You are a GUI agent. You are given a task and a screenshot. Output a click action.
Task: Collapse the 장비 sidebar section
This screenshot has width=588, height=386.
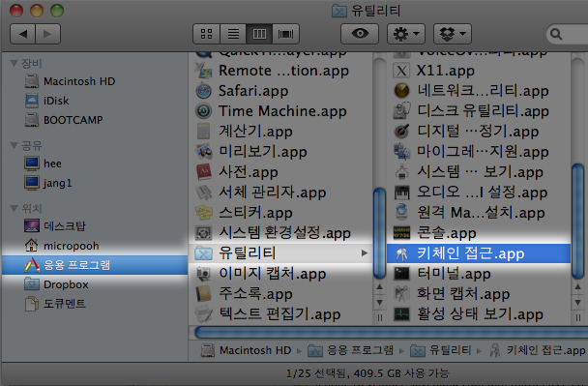[x=15, y=63]
